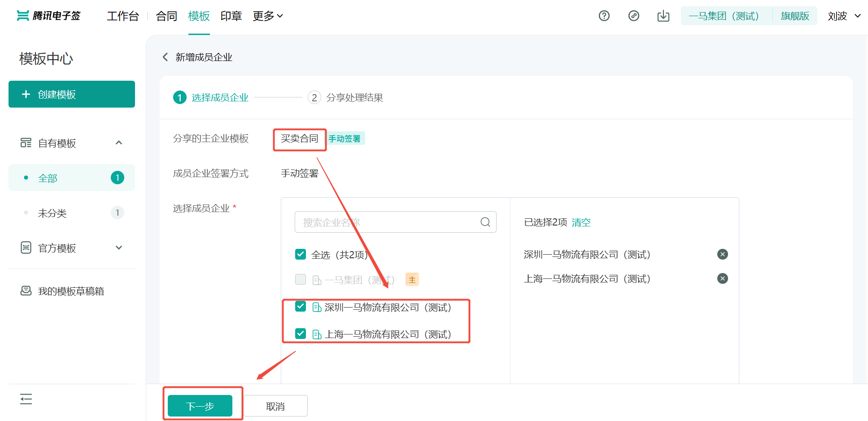Click the link icon in header
The width and height of the screenshot is (868, 421).
(x=634, y=16)
